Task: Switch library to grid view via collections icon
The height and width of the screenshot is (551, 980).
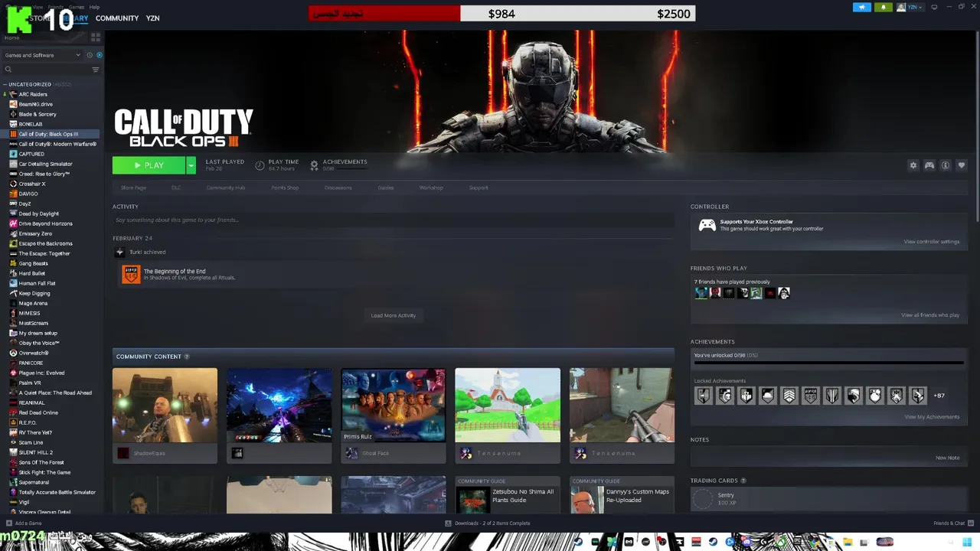Action: 96,37
